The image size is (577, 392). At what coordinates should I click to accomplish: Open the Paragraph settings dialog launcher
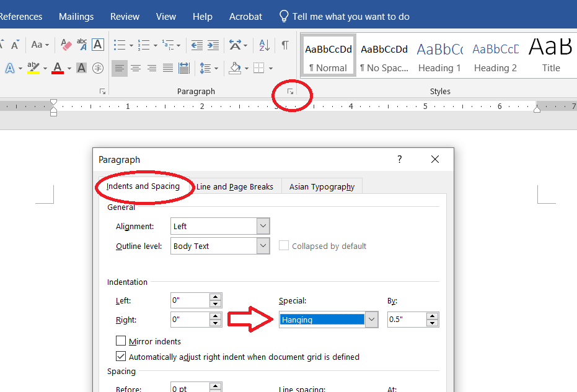tap(290, 92)
